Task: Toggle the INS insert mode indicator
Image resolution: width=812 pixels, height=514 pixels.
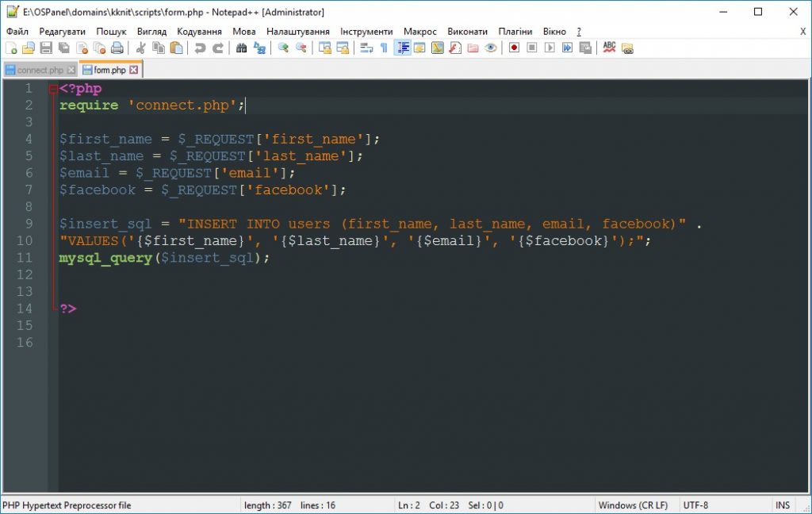Action: tap(783, 505)
